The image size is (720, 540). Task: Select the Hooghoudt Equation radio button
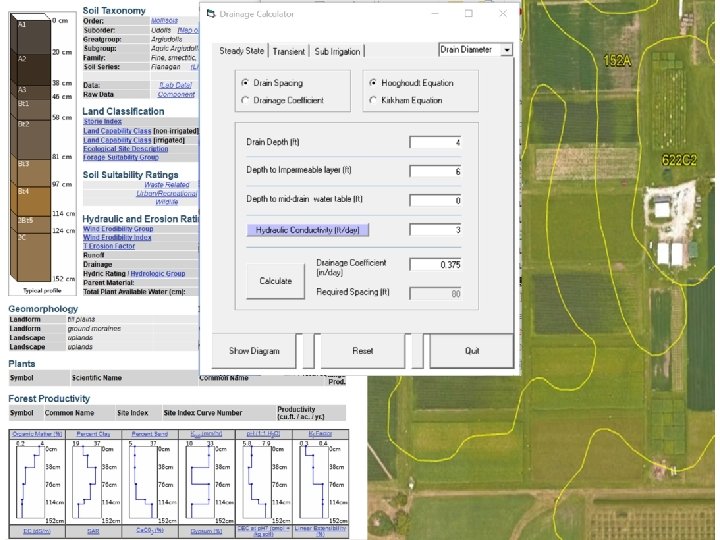pos(373,83)
